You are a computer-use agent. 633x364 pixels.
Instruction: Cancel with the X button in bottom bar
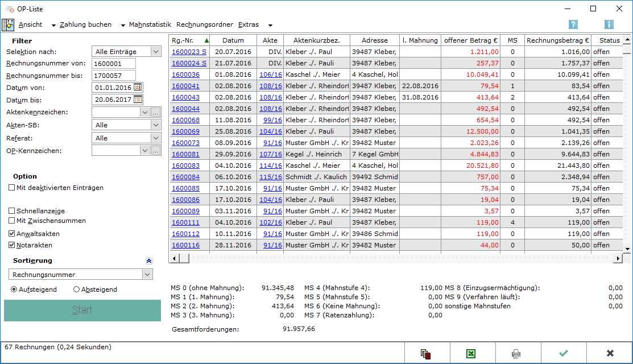610,354
